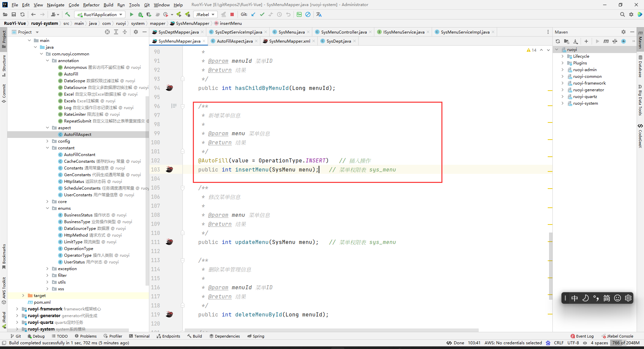Click Select Opened File target icon in Project panel

point(107,32)
